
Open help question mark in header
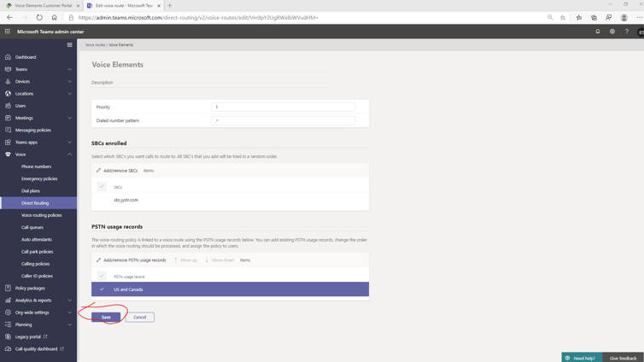(627, 32)
